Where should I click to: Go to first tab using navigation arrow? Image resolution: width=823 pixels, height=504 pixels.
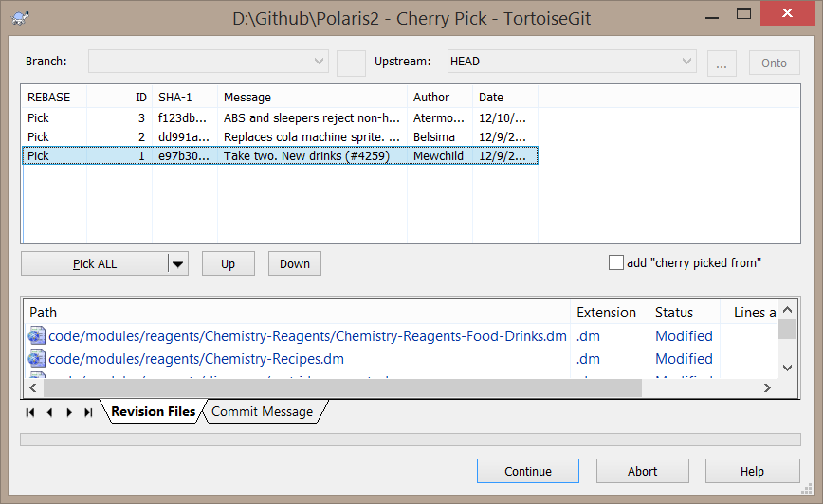coord(30,412)
